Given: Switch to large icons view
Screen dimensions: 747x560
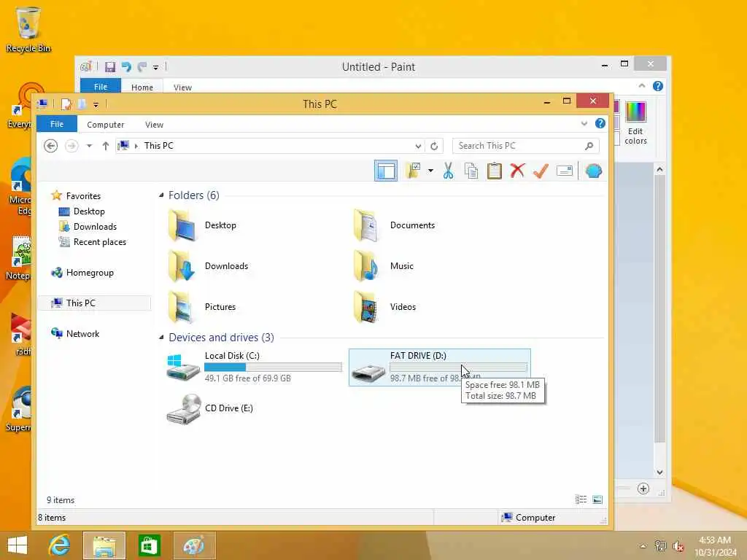Looking at the screenshot, I should (597, 499).
